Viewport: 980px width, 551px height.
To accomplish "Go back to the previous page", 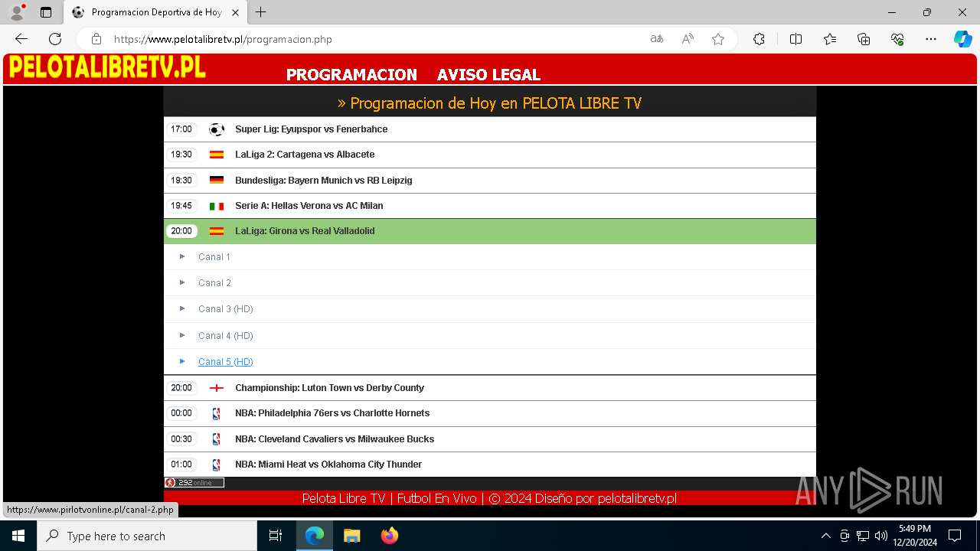I will 21,39.
